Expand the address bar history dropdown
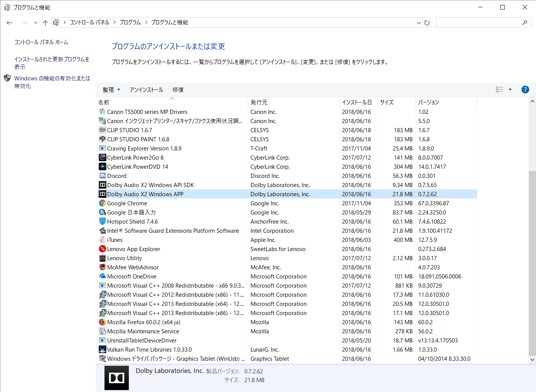Viewport: 536px width, 392px height. pyautogui.click(x=419, y=23)
